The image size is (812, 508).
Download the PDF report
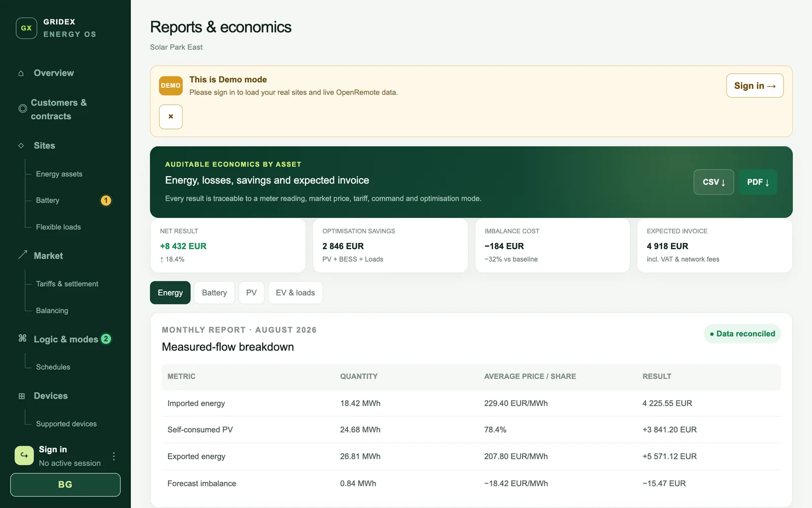(x=758, y=182)
